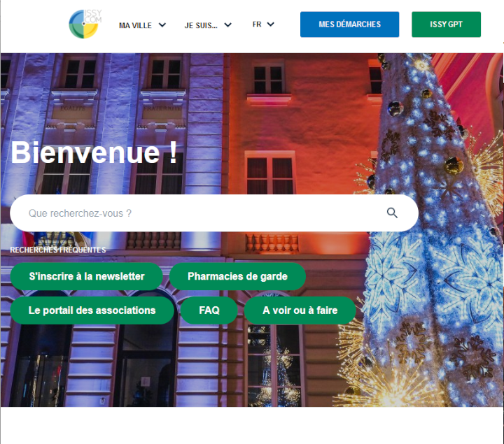Expand the JE SUIS... chevron arrow
The width and height of the screenshot is (504, 444).
pyautogui.click(x=228, y=24)
